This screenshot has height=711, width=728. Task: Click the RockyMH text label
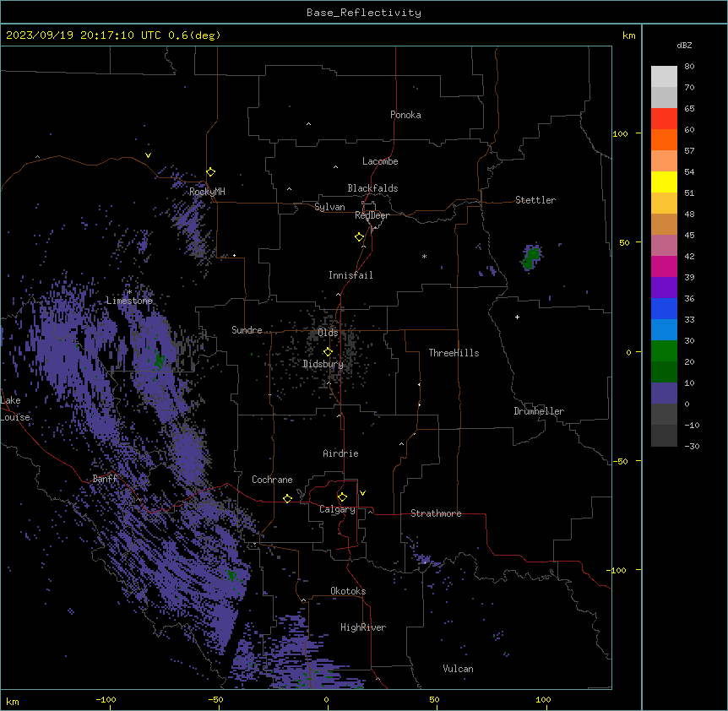click(207, 192)
